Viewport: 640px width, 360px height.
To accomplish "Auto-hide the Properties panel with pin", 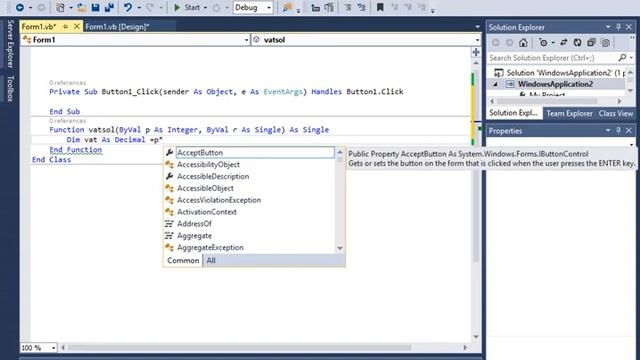I will (x=618, y=131).
